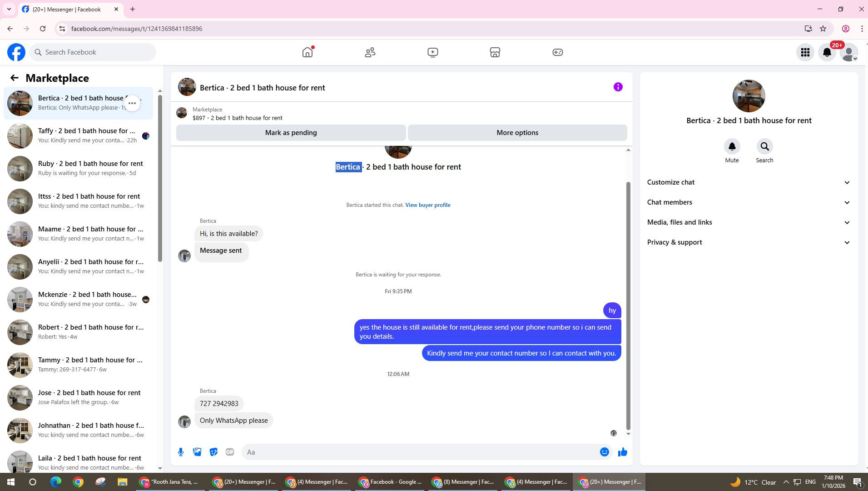Open the notifications bell icon

click(x=827, y=52)
